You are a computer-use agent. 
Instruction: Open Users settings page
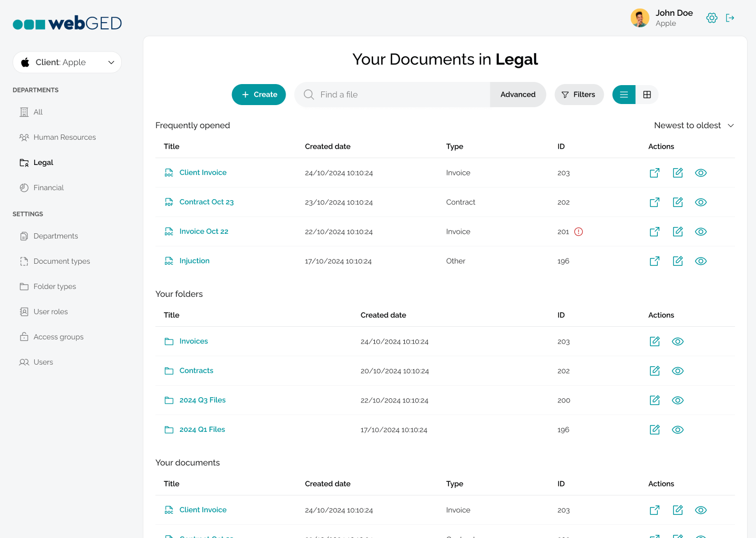click(37, 362)
